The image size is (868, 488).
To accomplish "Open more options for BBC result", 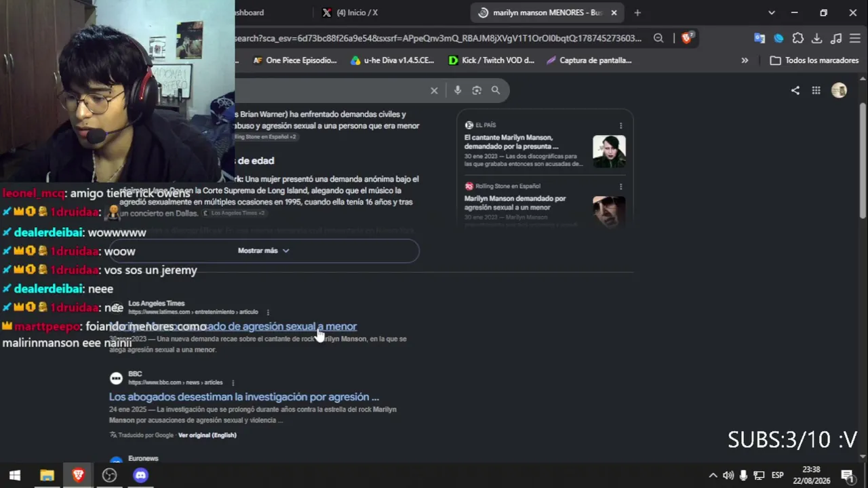I will coord(233,383).
